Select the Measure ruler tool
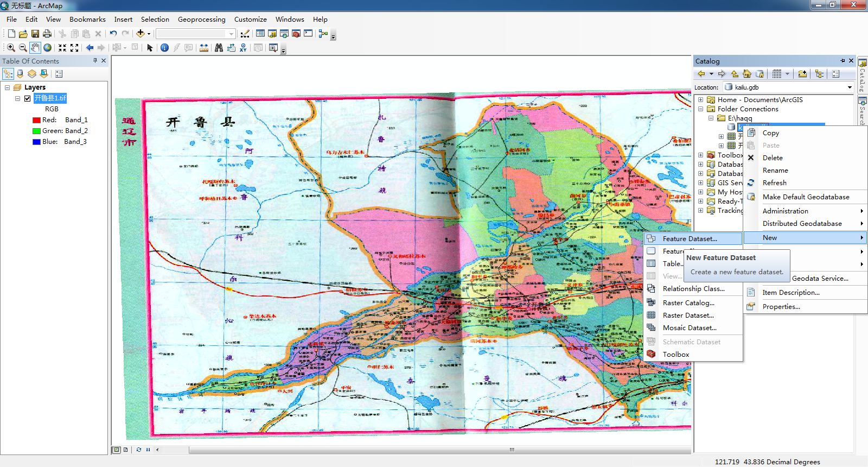The image size is (868, 467). [x=204, y=48]
